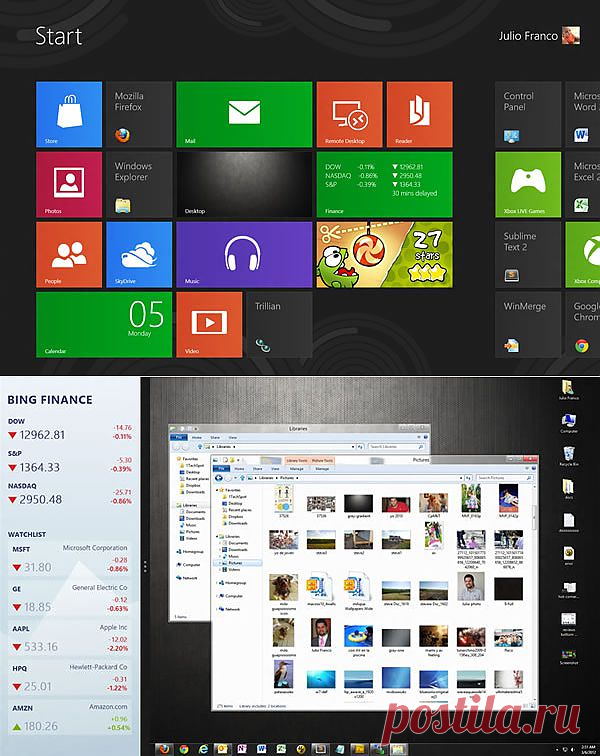
Task: Select the gray-gradient picture thumbnail
Action: 358,506
